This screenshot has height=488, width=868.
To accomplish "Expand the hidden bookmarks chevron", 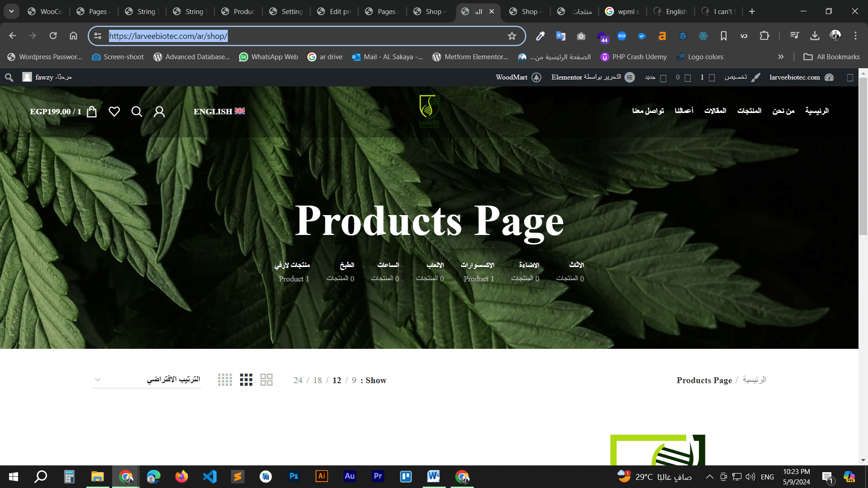I will [x=780, y=57].
